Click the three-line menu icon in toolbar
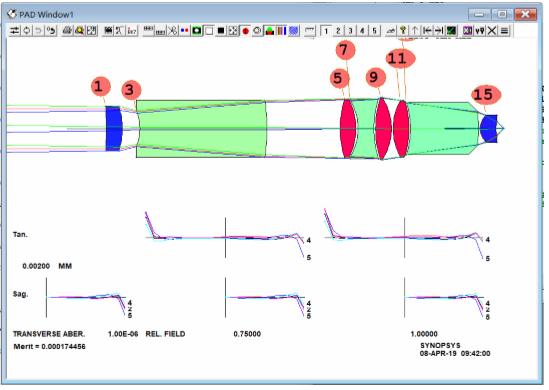This screenshot has height=390, width=549. [x=504, y=31]
